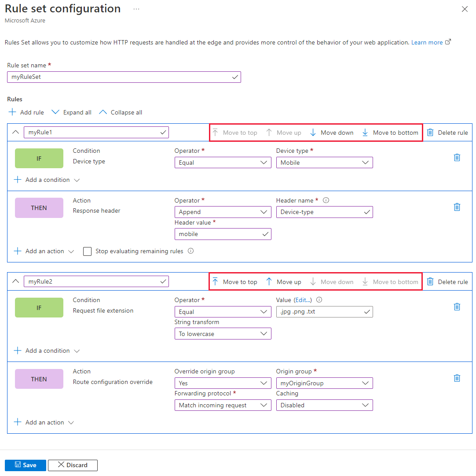476x476 pixels.
Task: Open the Learn more link
Action: [x=427, y=42]
